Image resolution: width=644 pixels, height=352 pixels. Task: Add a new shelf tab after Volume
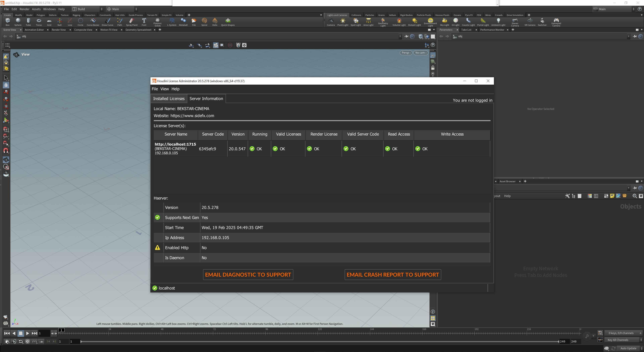[189, 15]
